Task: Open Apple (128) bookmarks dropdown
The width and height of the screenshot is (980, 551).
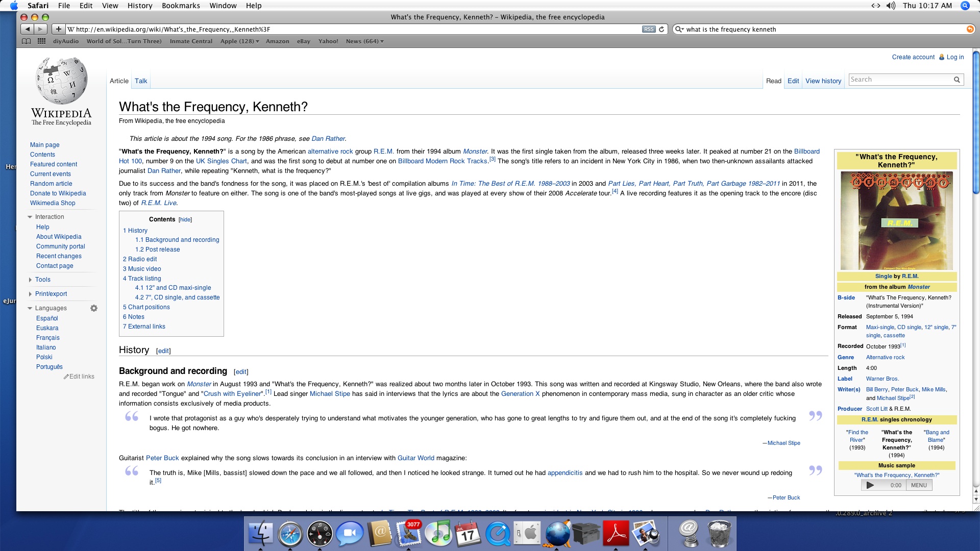Action: pyautogui.click(x=239, y=41)
